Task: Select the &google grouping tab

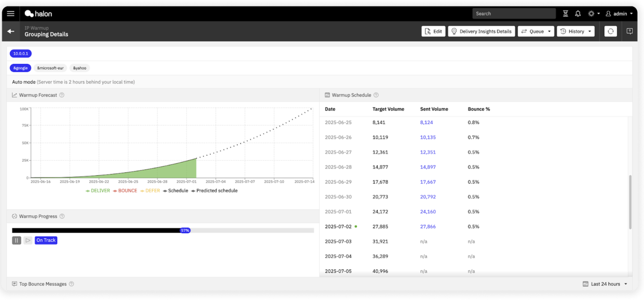Action: pyautogui.click(x=20, y=68)
